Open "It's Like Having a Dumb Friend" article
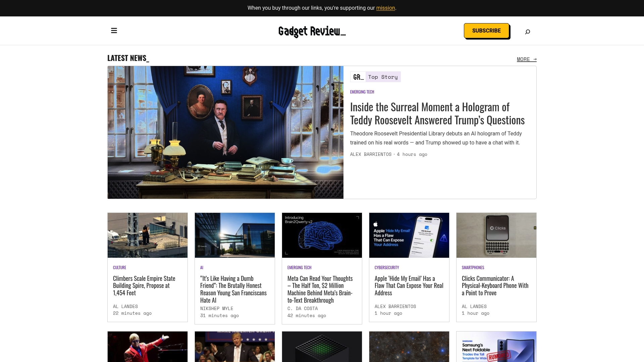 pyautogui.click(x=233, y=289)
